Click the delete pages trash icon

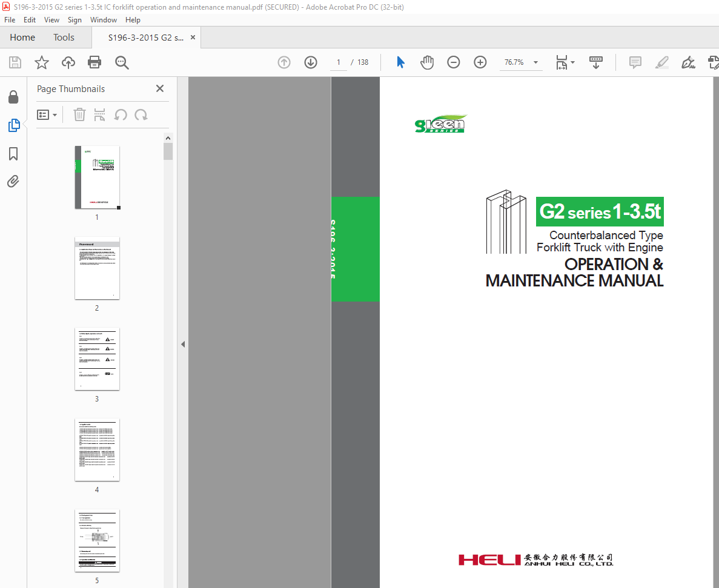coord(80,114)
